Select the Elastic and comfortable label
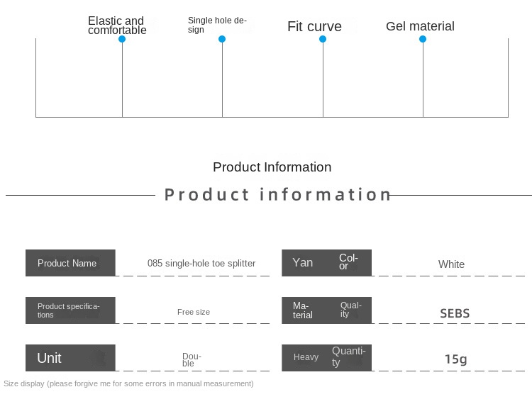 tap(117, 26)
